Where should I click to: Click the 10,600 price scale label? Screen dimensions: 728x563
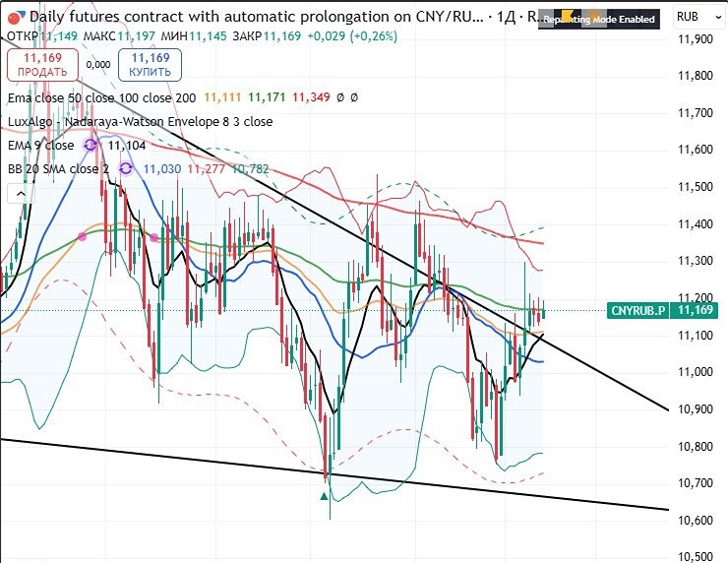695,521
